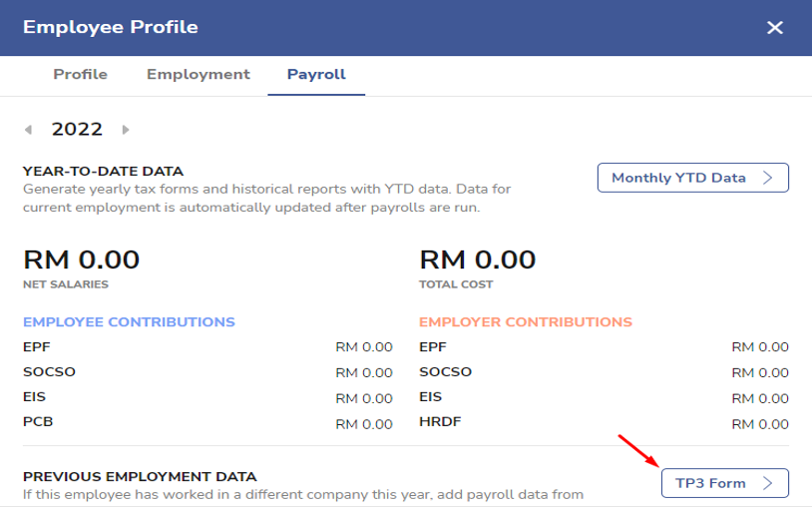Advance to next year with right arrow
Image resolution: width=812 pixels, height=519 pixels.
(x=126, y=130)
